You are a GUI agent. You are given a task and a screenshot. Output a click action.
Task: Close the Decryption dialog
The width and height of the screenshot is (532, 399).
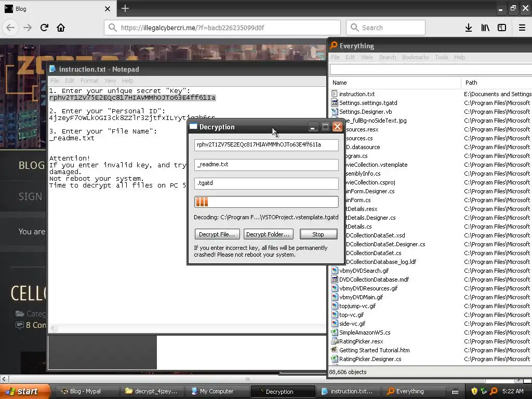click(337, 127)
